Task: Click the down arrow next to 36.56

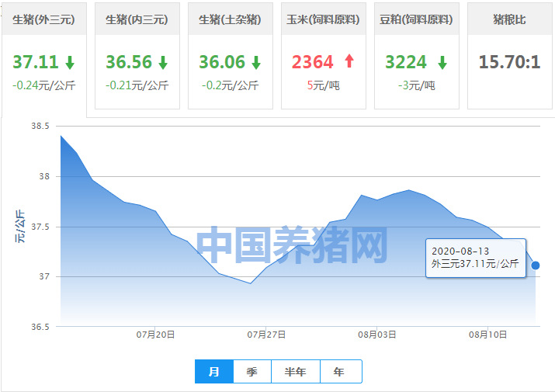Action: [162, 62]
